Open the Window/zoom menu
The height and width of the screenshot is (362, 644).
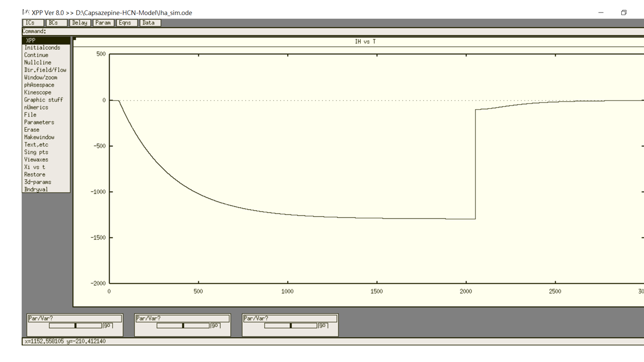click(x=46, y=77)
